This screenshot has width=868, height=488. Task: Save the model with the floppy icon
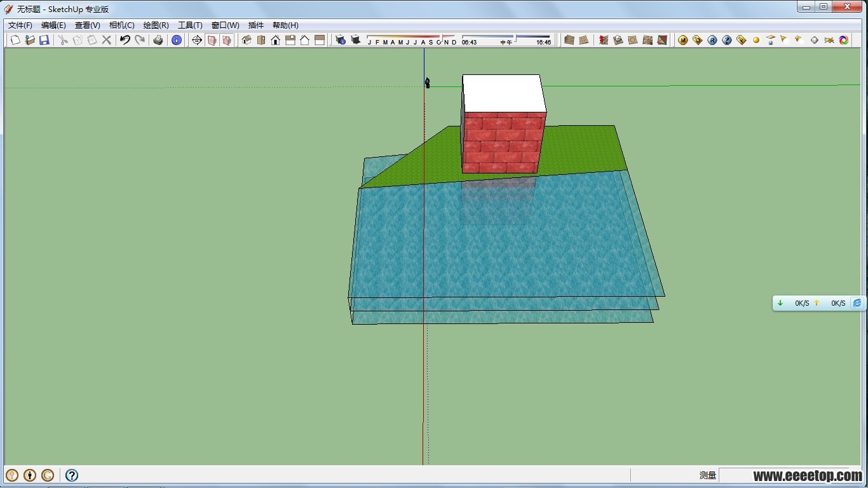[x=44, y=40]
